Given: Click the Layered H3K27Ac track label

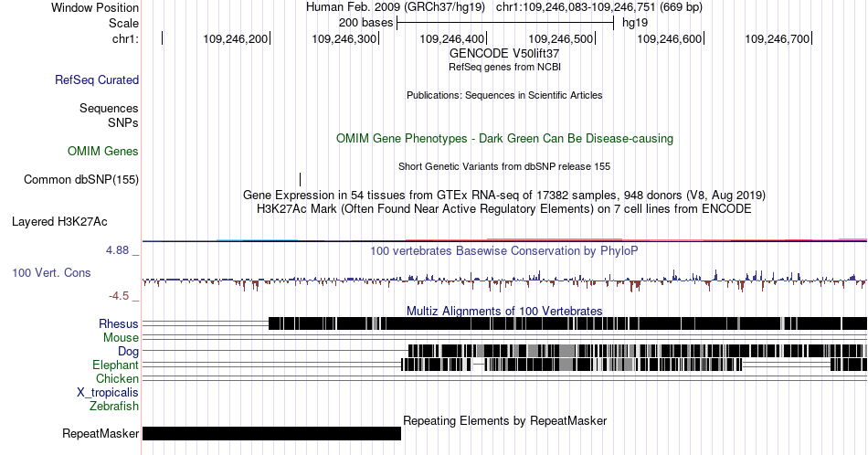Looking at the screenshot, I should (x=59, y=221).
